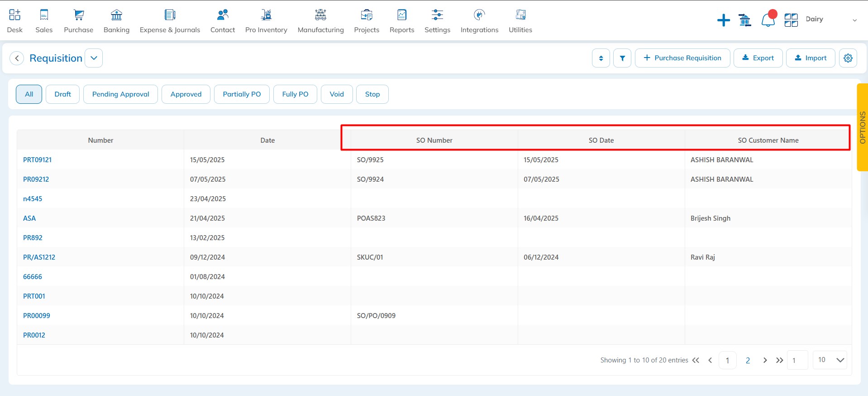Click the go-to-page number input field
The width and height of the screenshot is (868, 396).
797,360
